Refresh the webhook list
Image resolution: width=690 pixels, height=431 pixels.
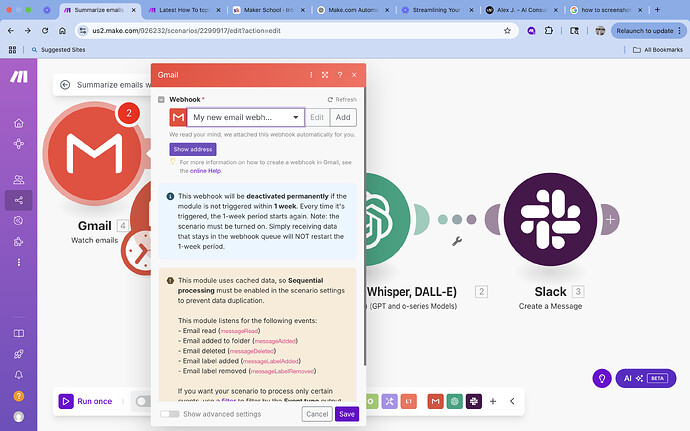point(342,99)
